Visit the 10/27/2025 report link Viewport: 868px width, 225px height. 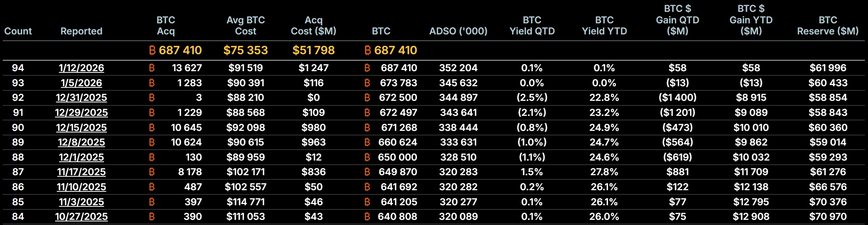pos(81,217)
